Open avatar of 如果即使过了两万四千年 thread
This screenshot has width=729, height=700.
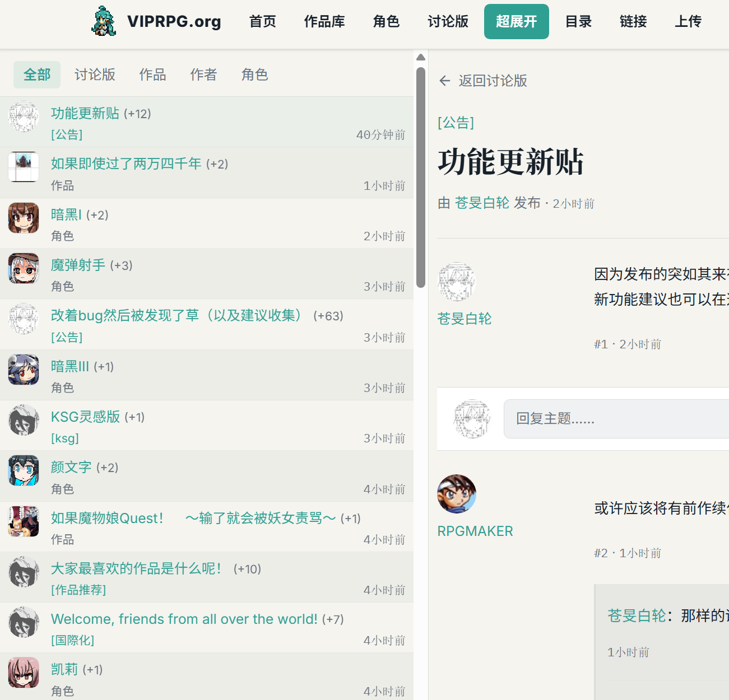coord(24,167)
